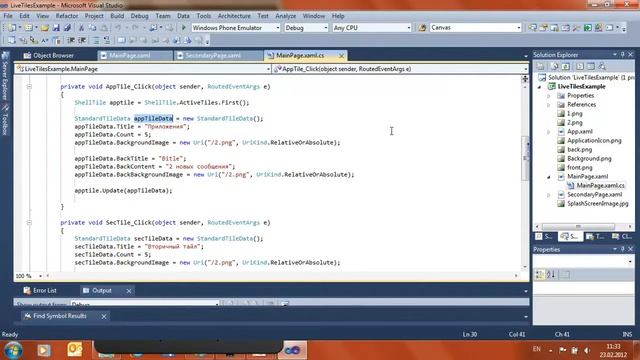Viewport: 640px width, 360px height.
Task: Select back.png in Solution Explorer
Action: [579, 150]
